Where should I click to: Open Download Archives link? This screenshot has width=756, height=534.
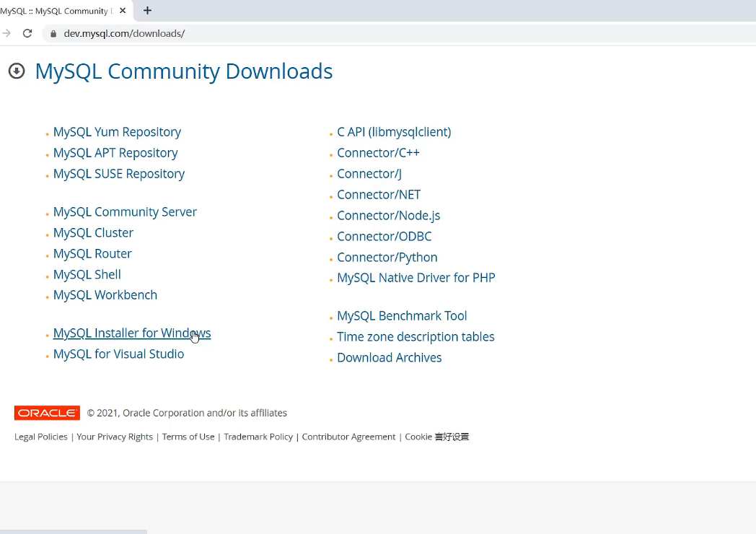click(x=389, y=357)
